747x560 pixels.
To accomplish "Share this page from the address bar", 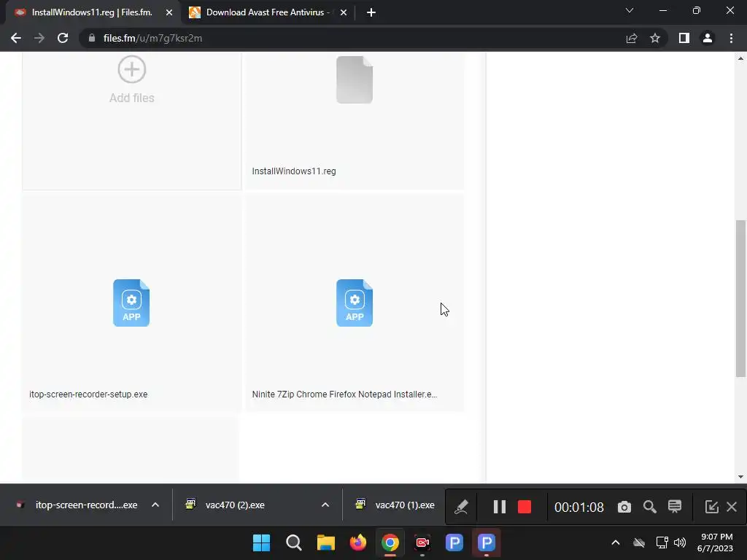I will 632,38.
